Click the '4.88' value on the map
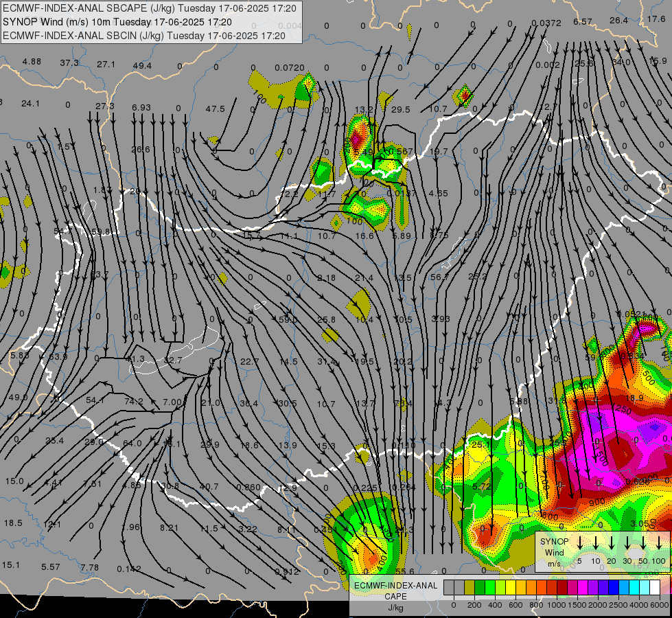Screen dimensions: 672x618 click(32, 61)
